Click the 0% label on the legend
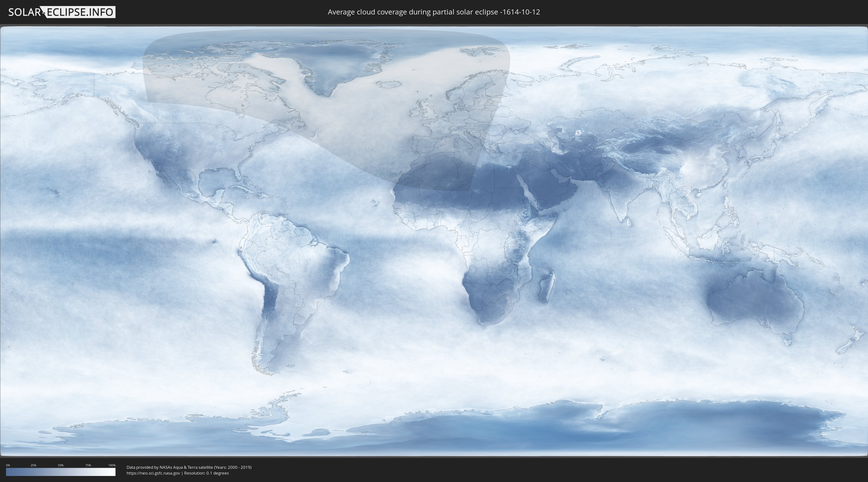The image size is (868, 482). coord(8,465)
